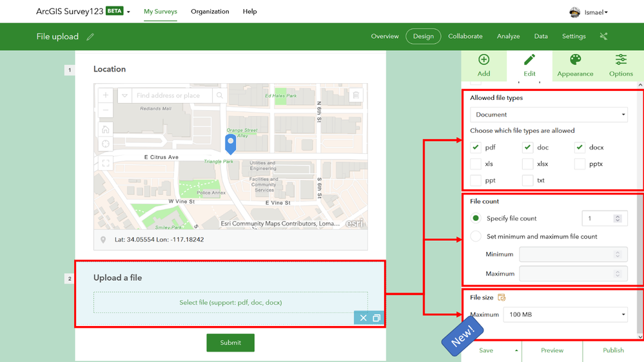Open the Help menu item

pos(249,12)
